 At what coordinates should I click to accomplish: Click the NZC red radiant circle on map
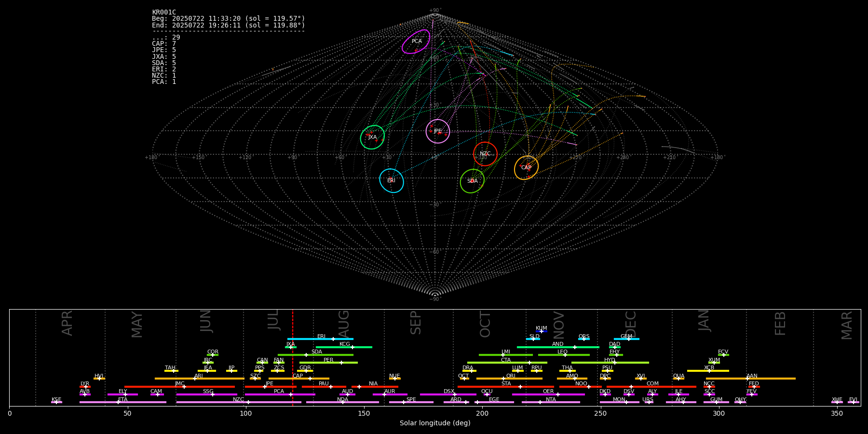point(485,154)
